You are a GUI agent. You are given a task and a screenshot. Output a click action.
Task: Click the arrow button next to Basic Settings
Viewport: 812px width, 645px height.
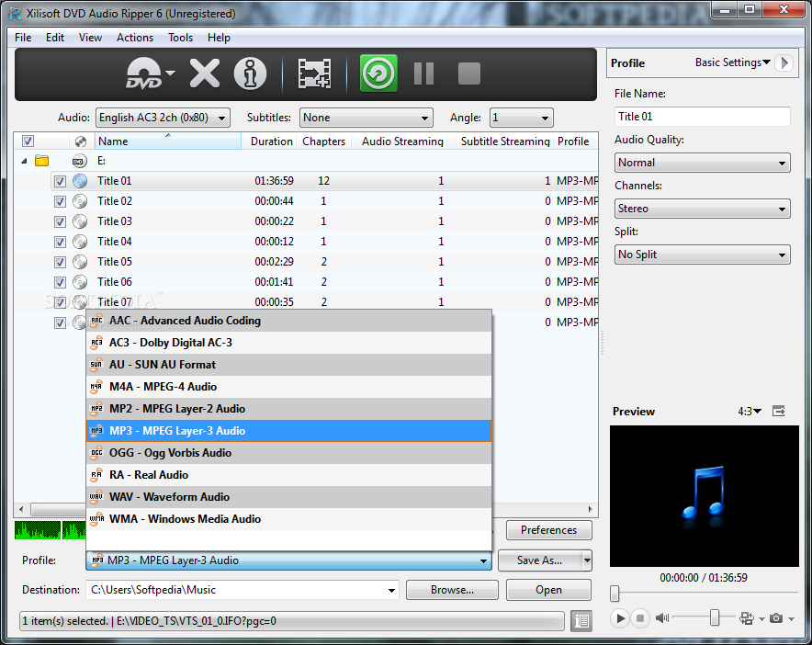click(784, 62)
